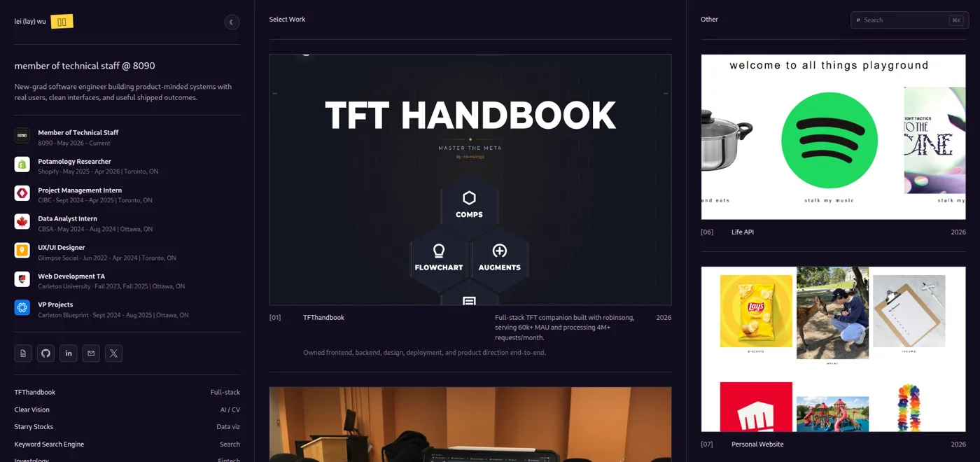Screen dimensions: 980x462
Task: Click the [01] index label
Action: [275, 318]
